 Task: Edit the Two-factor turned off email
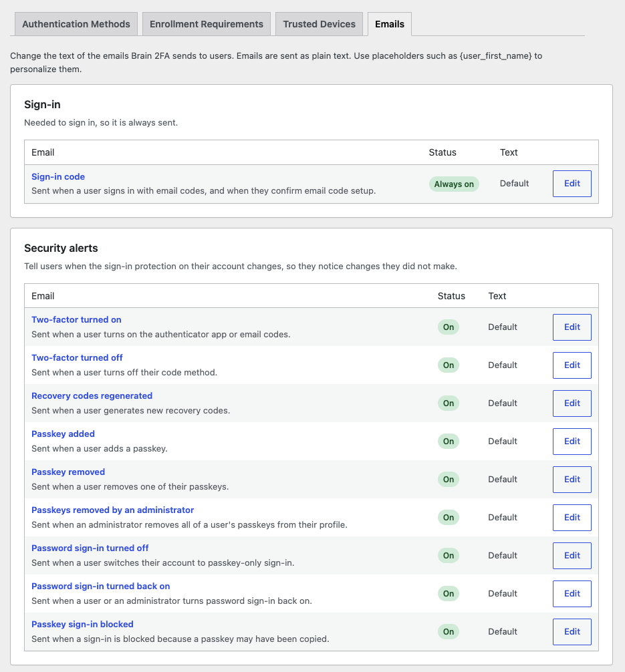[572, 365]
